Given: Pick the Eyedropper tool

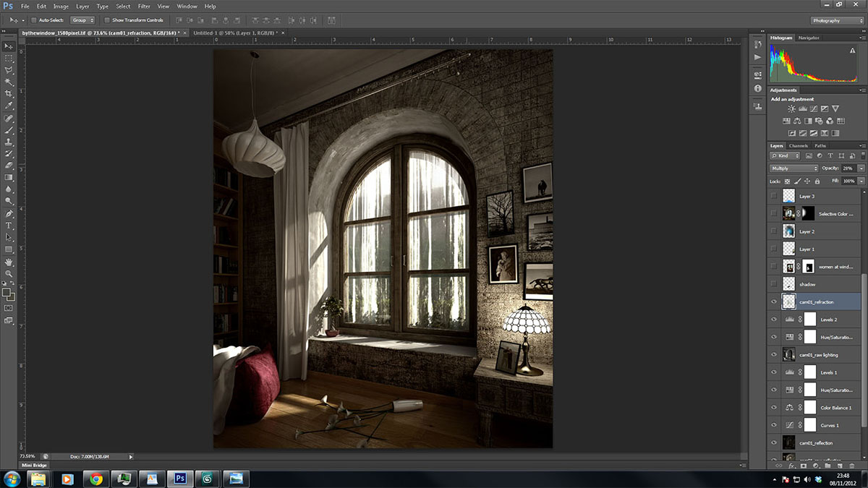Looking at the screenshot, I should [x=9, y=106].
